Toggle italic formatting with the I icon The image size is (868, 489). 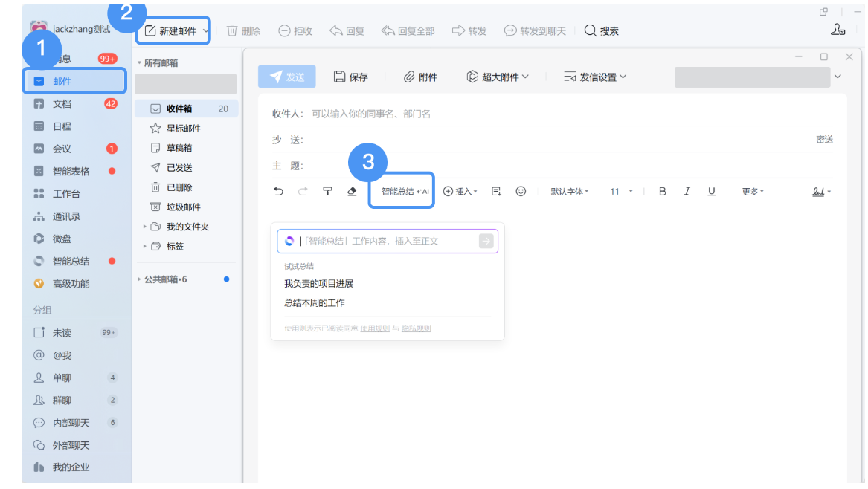[687, 191]
